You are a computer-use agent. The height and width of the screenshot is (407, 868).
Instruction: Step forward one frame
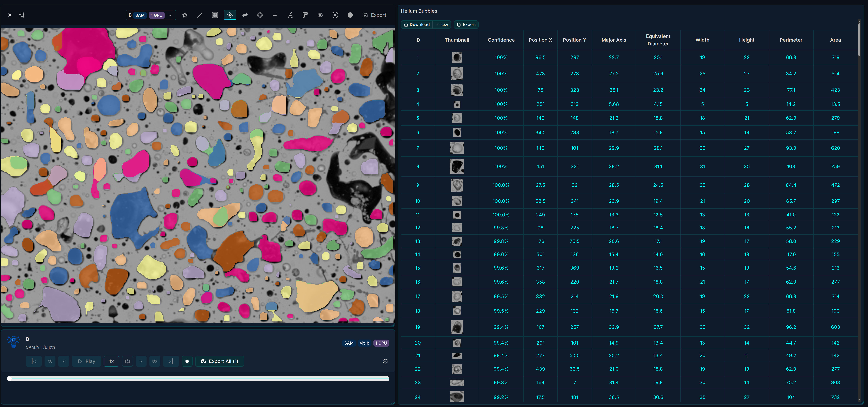pyautogui.click(x=141, y=361)
